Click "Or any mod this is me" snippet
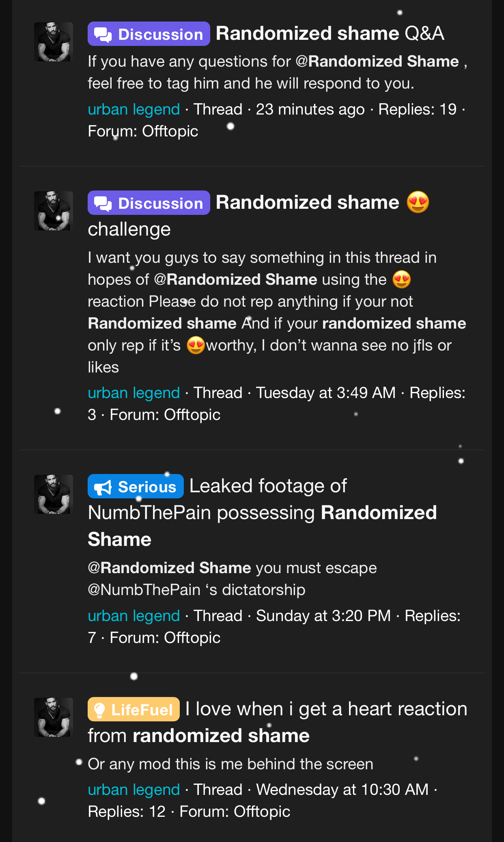504x842 pixels. point(230,764)
